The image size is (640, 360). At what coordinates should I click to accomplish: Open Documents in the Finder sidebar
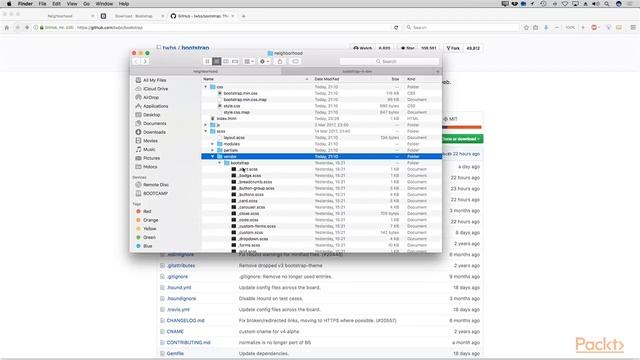click(154, 124)
